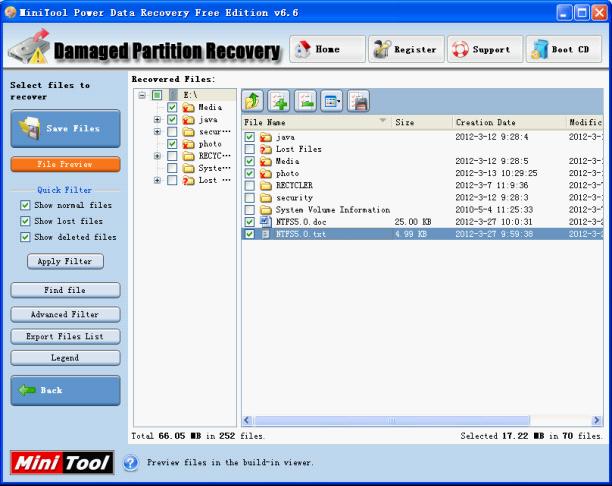The height and width of the screenshot is (486, 612).
Task: Click the java folder icon in the file list
Action: tap(266, 137)
